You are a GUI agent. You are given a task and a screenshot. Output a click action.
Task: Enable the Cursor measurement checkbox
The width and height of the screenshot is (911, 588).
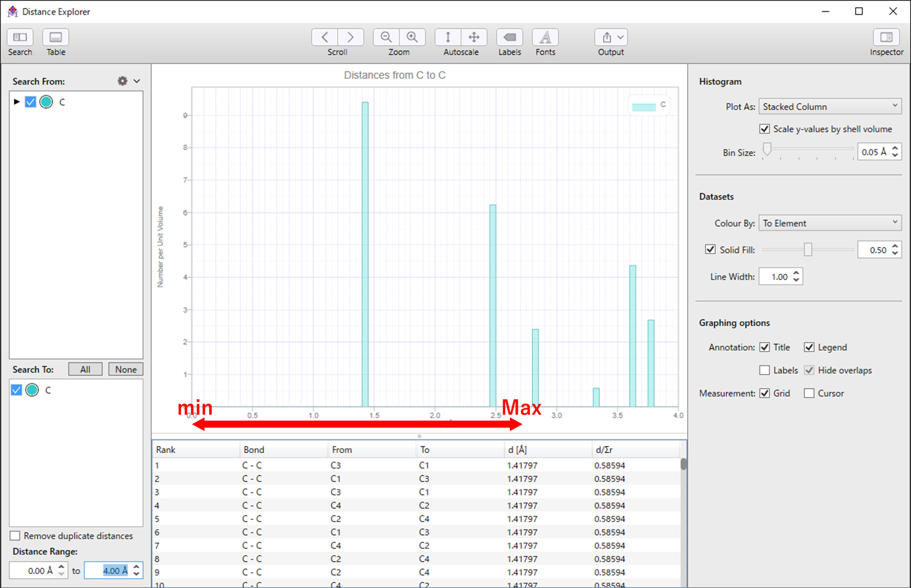pos(809,393)
